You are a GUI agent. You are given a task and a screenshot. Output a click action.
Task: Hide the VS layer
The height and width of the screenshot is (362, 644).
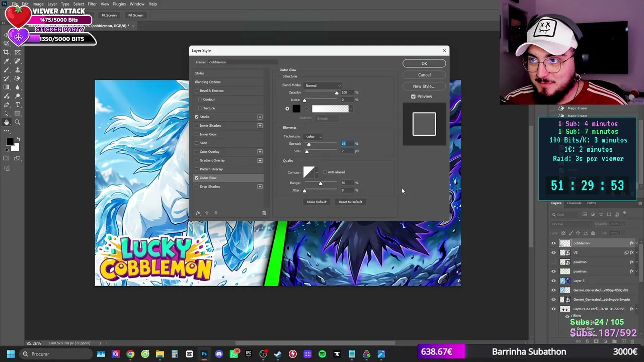tap(554, 253)
